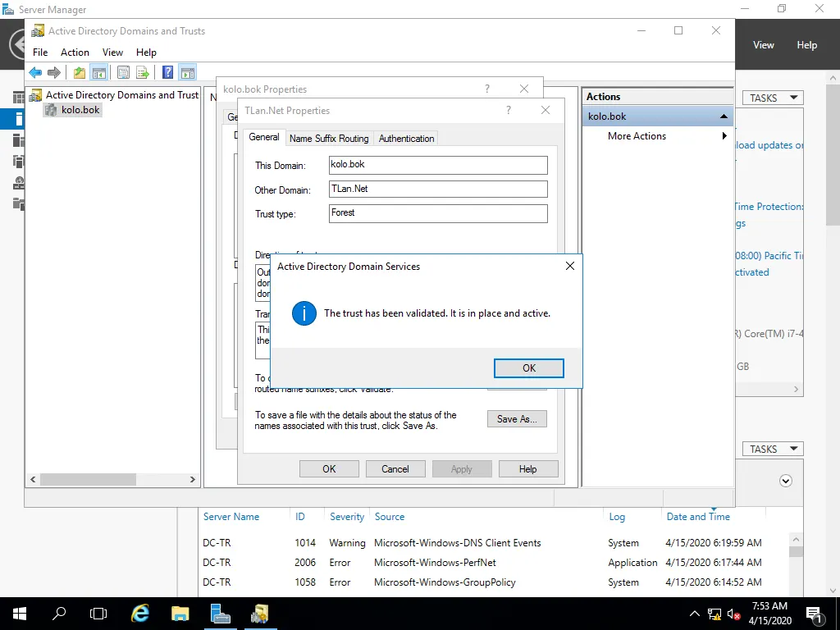Click the taskbar clock showing 7:53 AM
Image resolution: width=840 pixels, height=630 pixels.
click(x=769, y=614)
